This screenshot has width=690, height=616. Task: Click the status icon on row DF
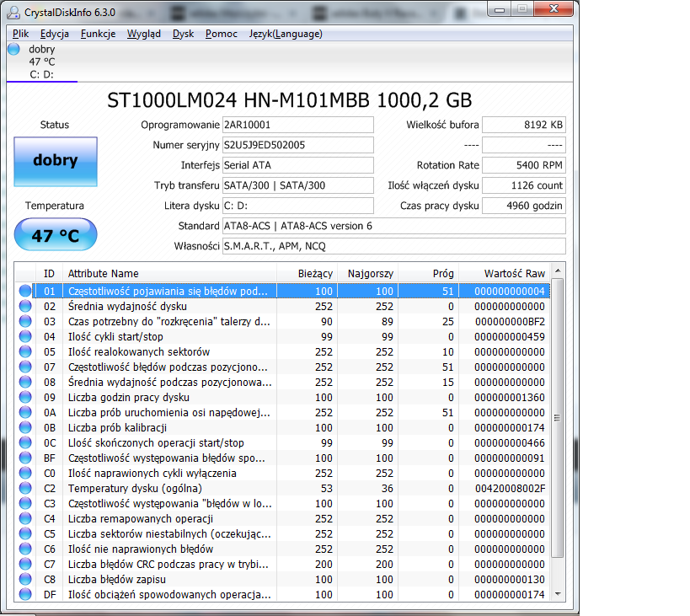pyautogui.click(x=25, y=594)
